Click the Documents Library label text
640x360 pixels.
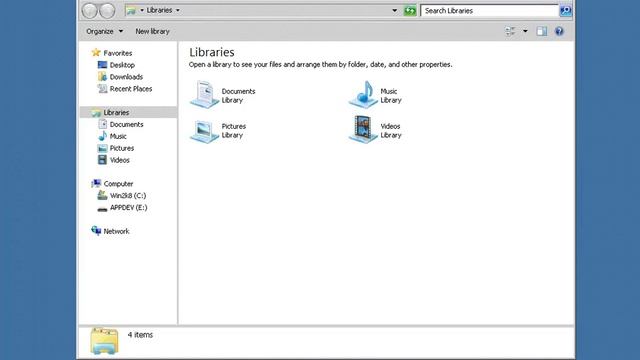(x=238, y=96)
